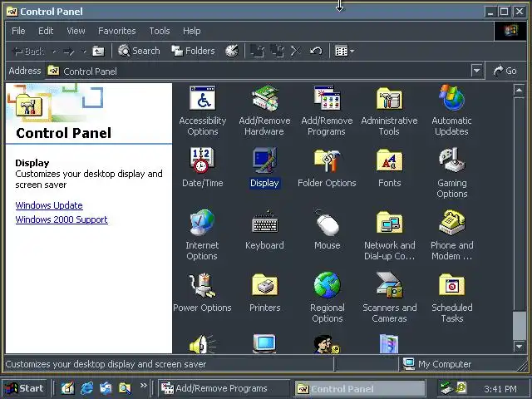This screenshot has width=532, height=399.
Task: Expand the Address bar dropdown arrow
Action: 476,71
